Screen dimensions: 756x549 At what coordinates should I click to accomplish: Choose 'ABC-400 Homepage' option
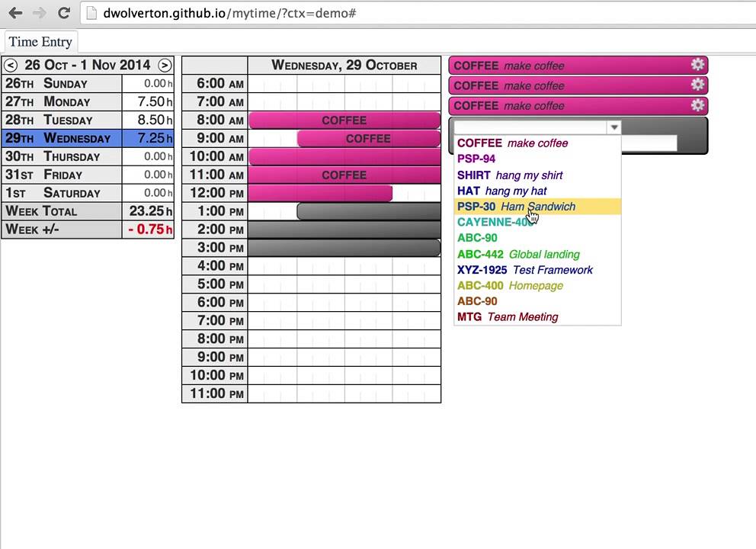coord(537,286)
